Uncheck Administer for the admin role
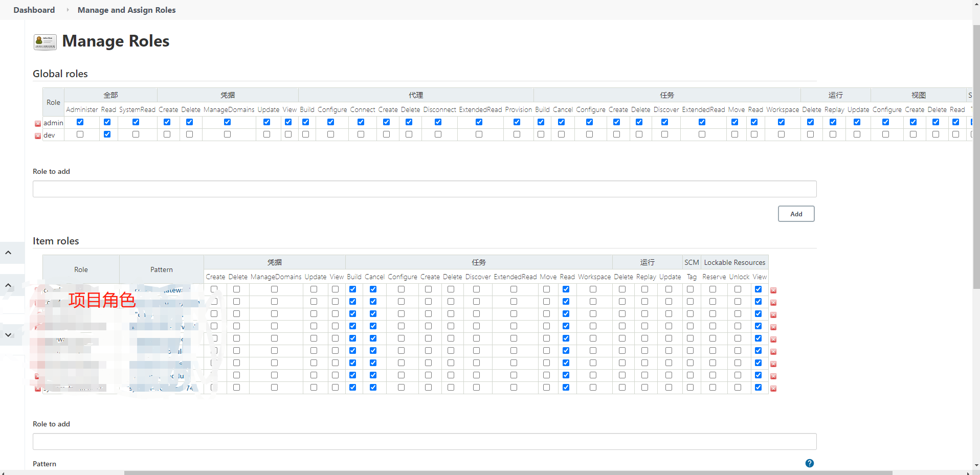The image size is (980, 475). pyautogui.click(x=80, y=122)
